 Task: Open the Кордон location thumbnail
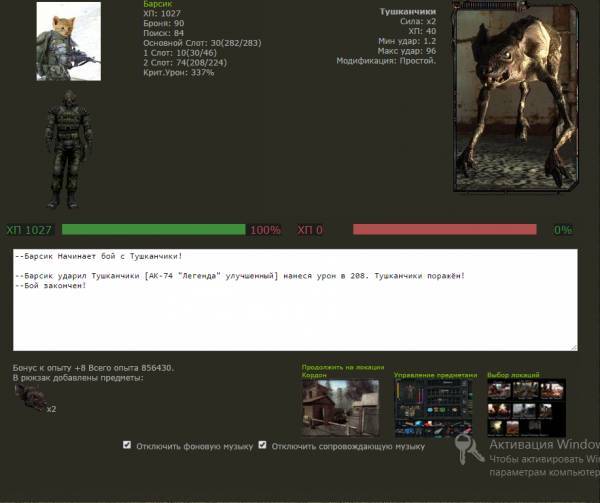pyautogui.click(x=341, y=408)
